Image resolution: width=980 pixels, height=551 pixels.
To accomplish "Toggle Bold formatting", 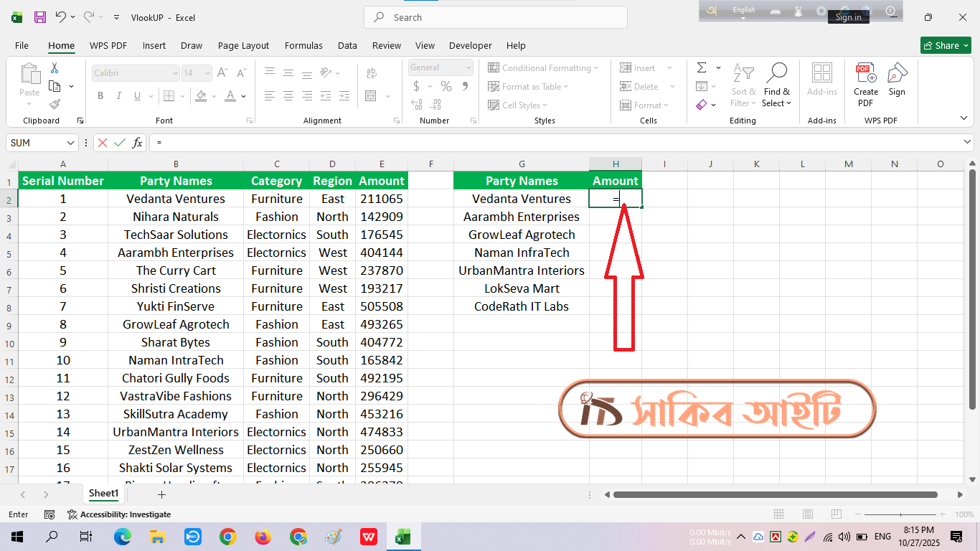I will point(100,95).
